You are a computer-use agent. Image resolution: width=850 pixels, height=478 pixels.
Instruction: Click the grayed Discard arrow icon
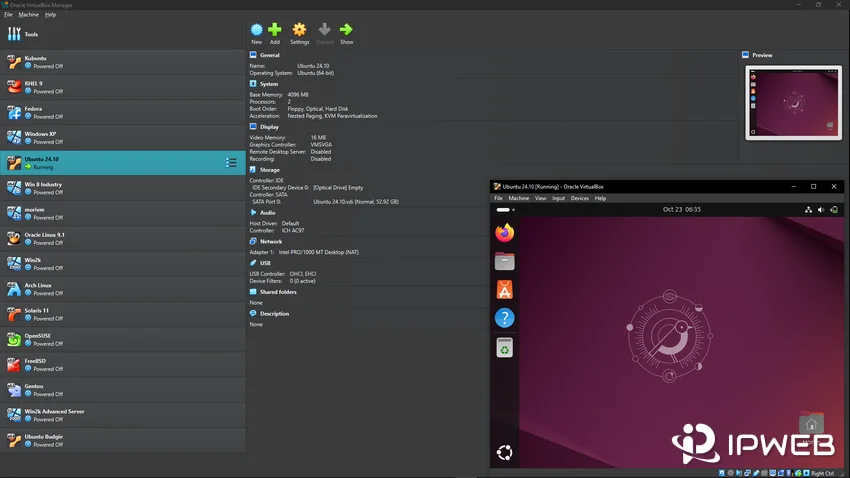(324, 29)
